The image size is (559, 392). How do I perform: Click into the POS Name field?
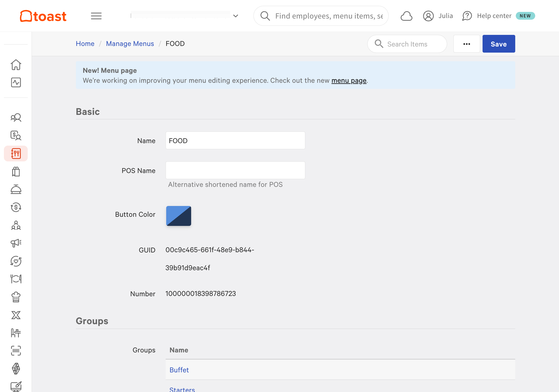click(x=235, y=171)
